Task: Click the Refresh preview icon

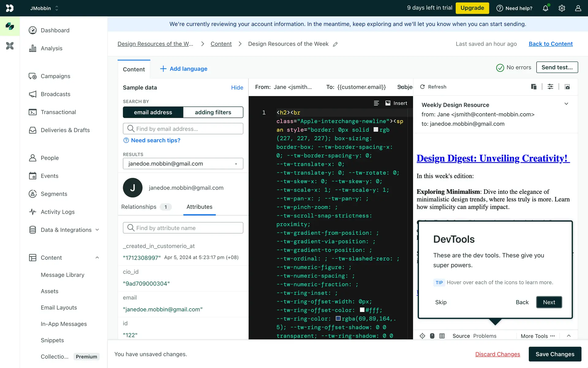Action: tap(423, 87)
